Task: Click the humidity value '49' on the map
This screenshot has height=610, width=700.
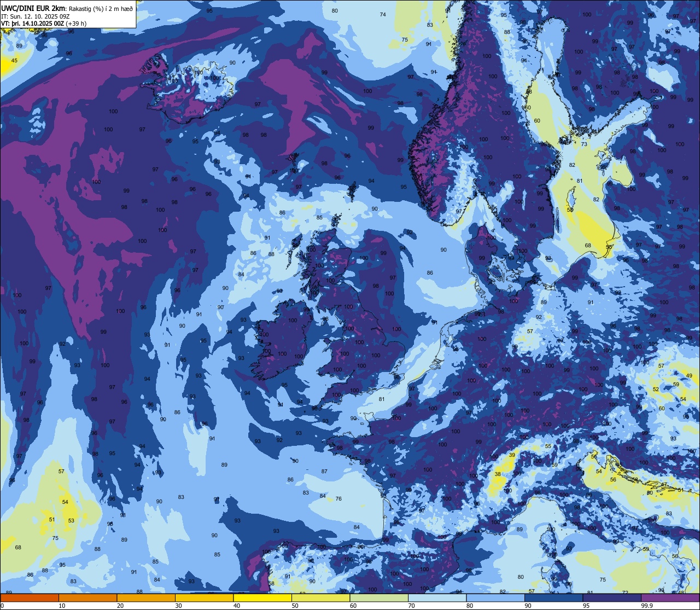Action: 690,376
